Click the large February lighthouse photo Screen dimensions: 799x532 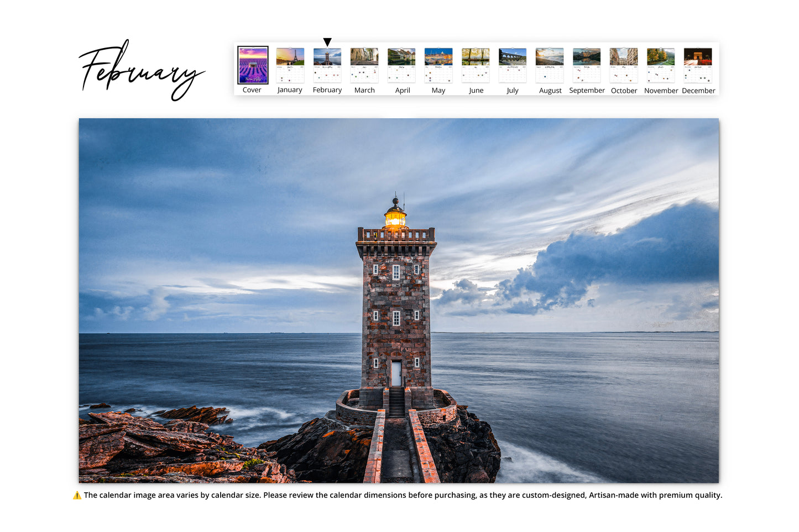pyautogui.click(x=399, y=301)
